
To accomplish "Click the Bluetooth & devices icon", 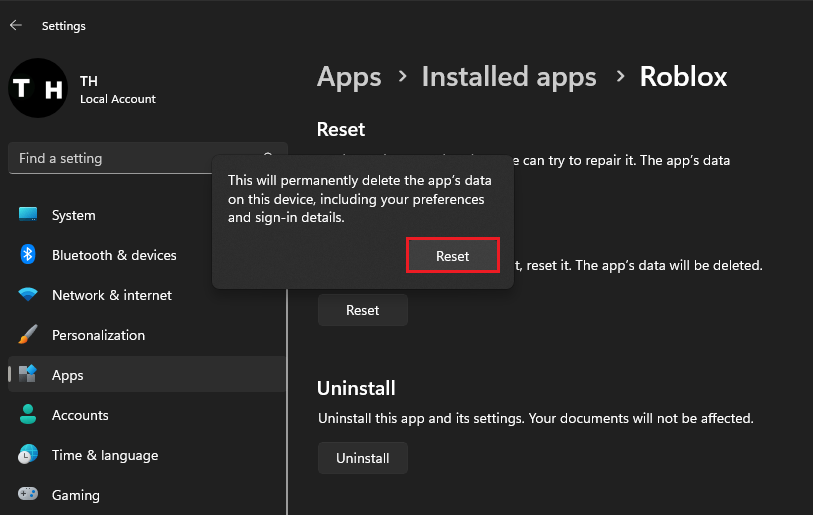I will point(28,255).
